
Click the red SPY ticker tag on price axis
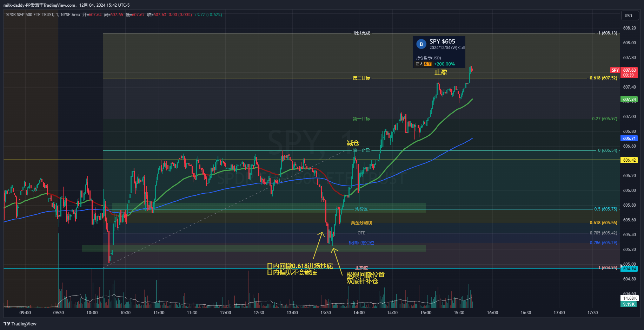point(615,70)
